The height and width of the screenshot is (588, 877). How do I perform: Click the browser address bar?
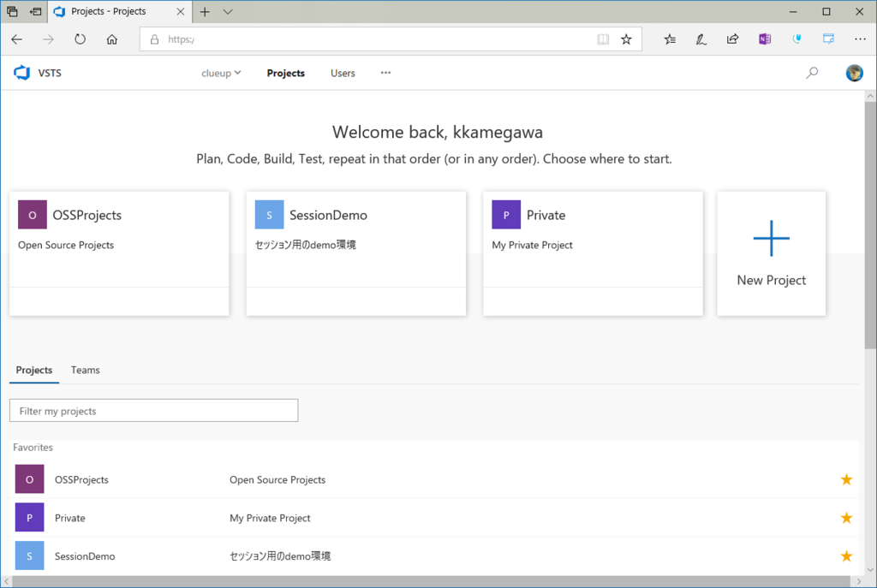point(391,39)
